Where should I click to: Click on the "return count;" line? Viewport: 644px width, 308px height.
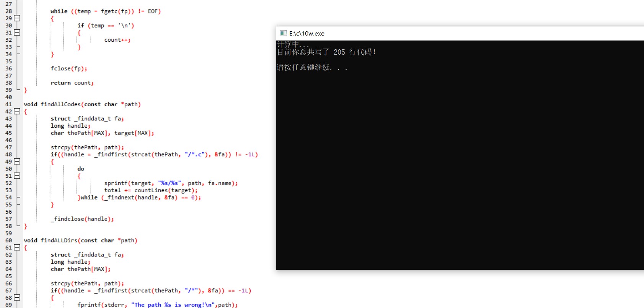72,83
